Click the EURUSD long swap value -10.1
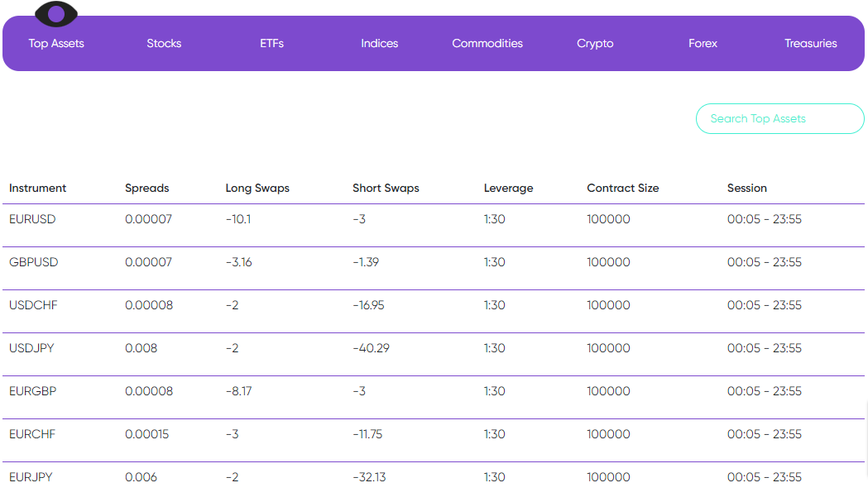 pos(238,219)
